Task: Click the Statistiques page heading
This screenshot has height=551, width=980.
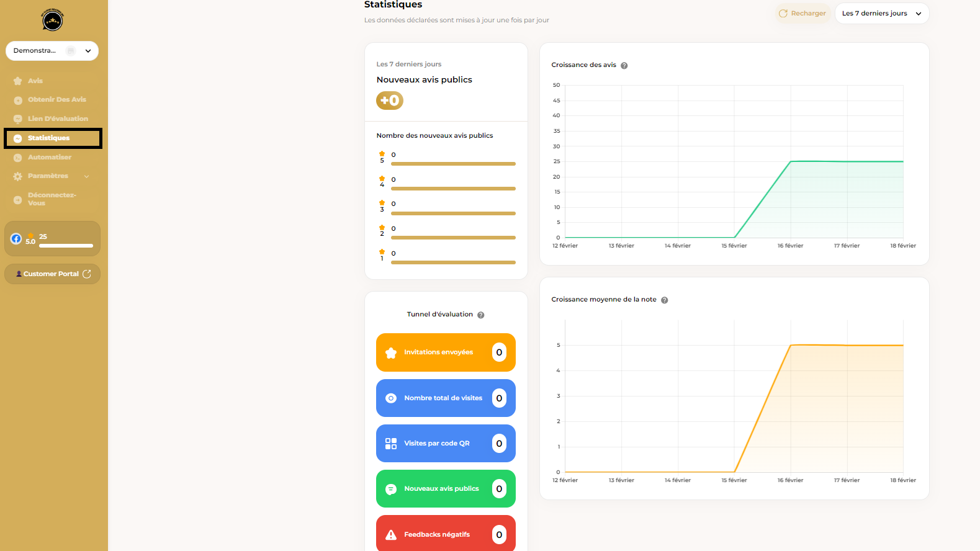Action: click(x=393, y=5)
